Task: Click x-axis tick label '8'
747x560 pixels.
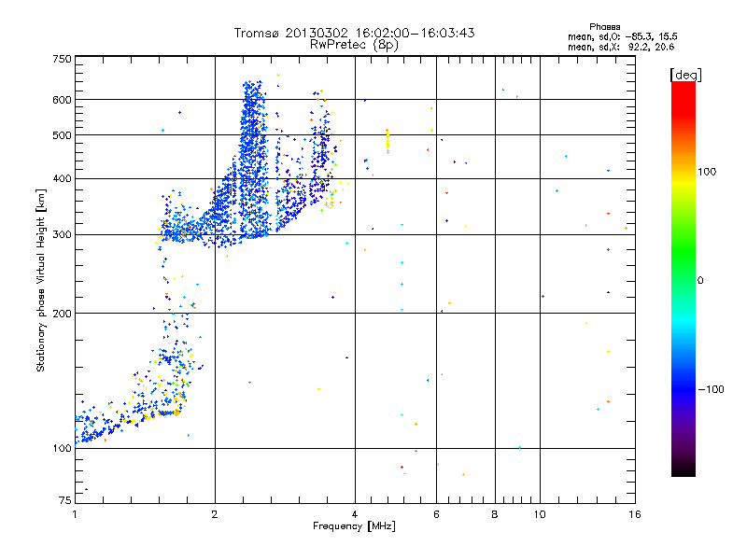Action: [x=495, y=514]
